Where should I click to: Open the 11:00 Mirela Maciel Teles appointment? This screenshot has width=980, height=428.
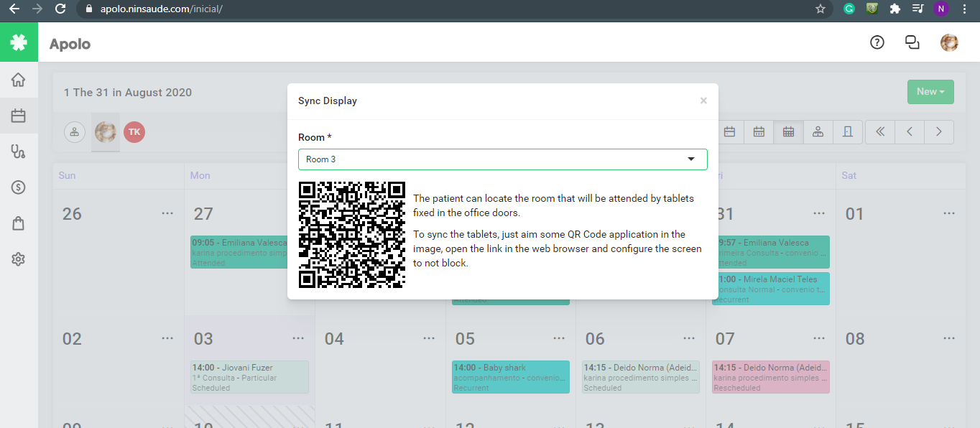771,289
